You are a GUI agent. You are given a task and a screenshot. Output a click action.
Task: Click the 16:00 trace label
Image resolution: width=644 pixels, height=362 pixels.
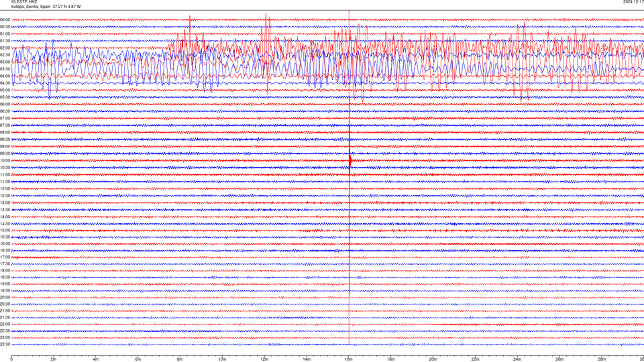(x=5, y=243)
